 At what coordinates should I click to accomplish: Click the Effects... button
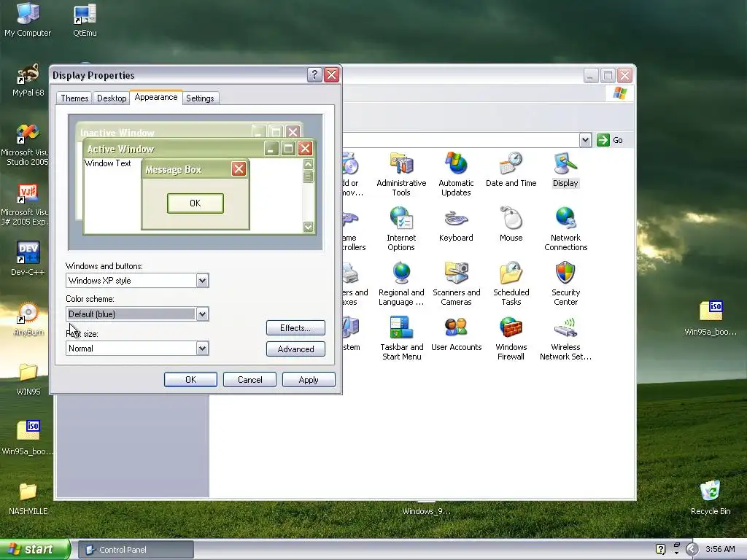pos(295,328)
